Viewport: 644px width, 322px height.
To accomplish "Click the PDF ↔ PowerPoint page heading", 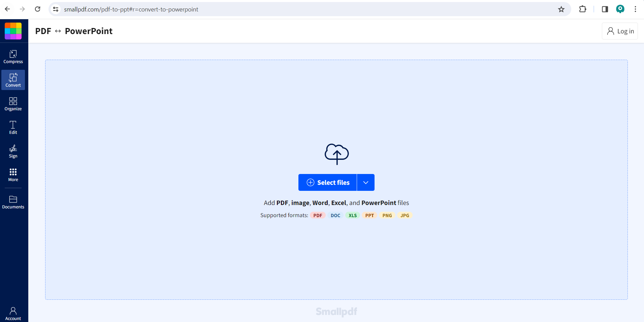I will [x=74, y=31].
